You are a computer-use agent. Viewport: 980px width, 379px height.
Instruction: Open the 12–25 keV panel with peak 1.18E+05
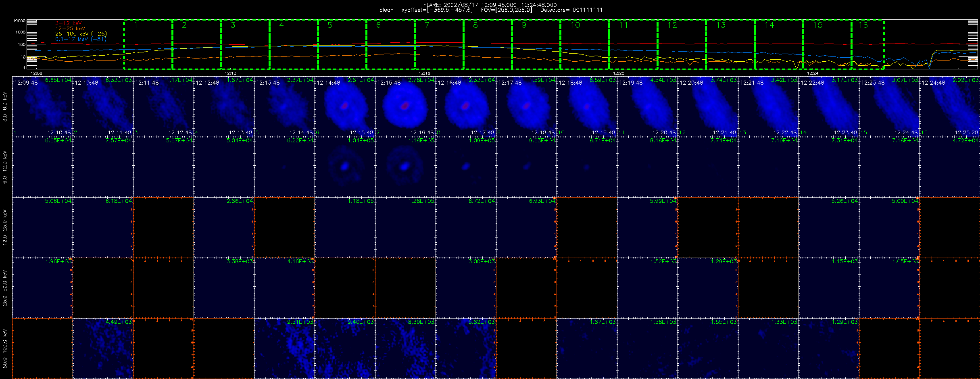[x=345, y=227]
